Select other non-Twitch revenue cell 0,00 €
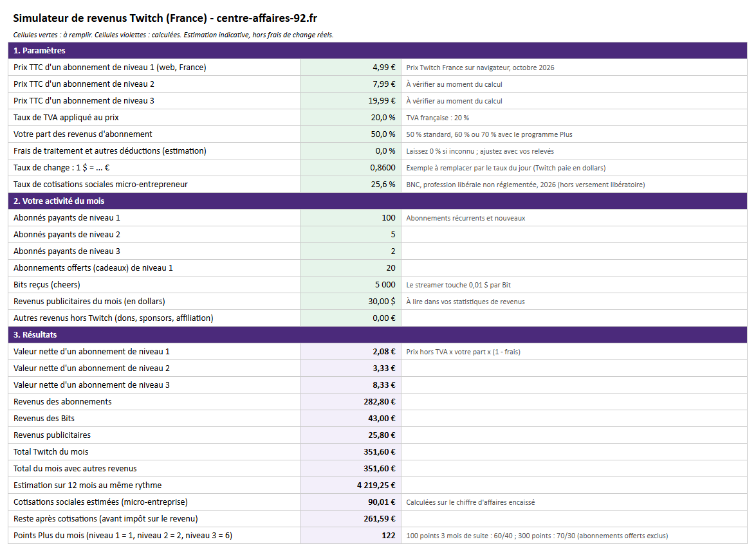 click(x=351, y=318)
